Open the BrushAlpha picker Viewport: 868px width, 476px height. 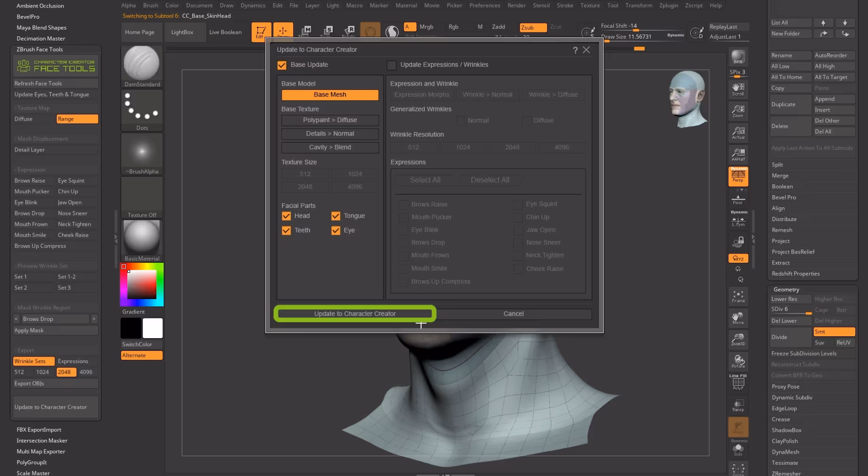point(141,154)
